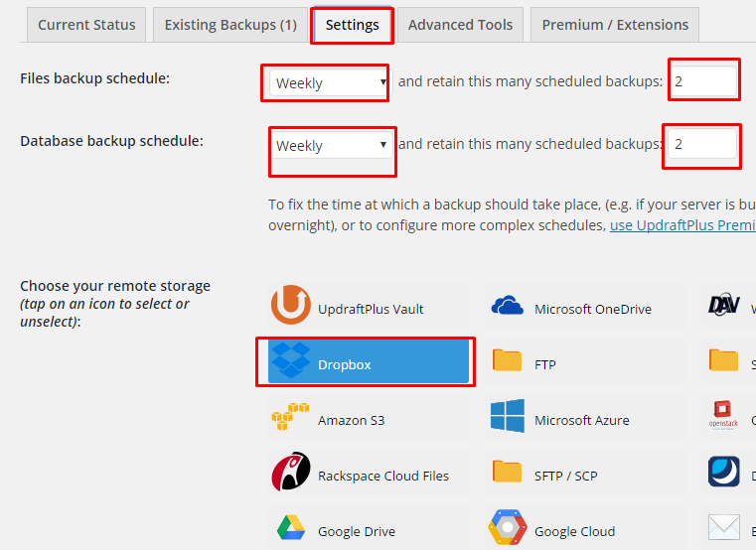Screen dimensions: 756x550
Task: Select the WebDAV storage icon
Action: coord(723,304)
